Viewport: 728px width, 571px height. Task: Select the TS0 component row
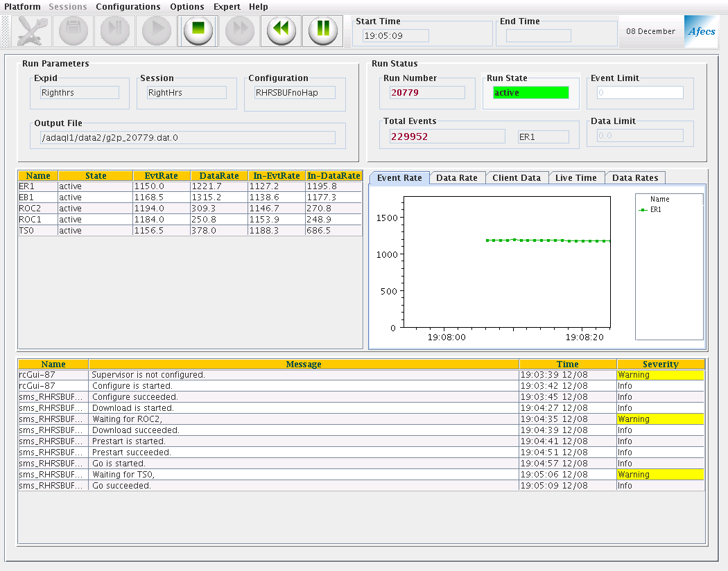[190, 231]
